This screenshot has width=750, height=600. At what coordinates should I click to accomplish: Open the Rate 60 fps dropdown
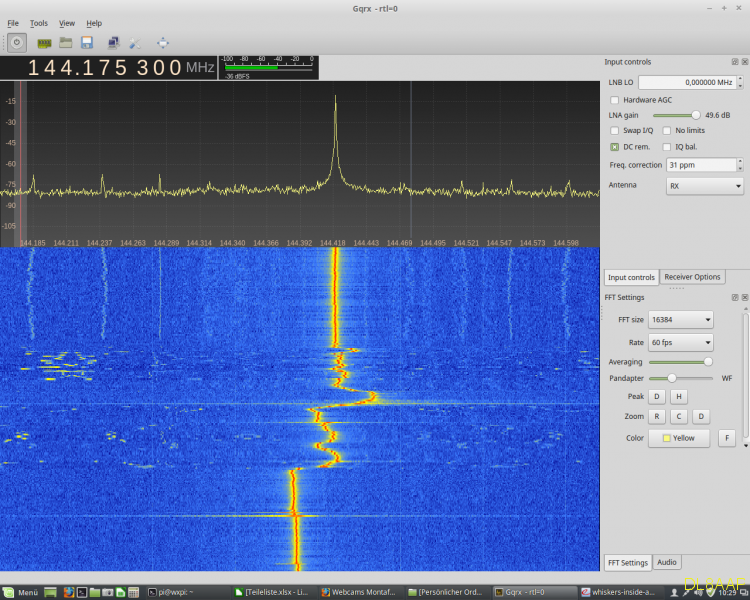(680, 342)
